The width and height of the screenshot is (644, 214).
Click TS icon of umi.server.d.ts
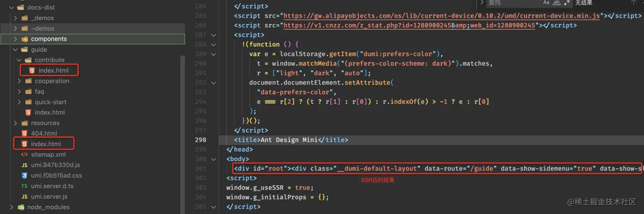24,186
